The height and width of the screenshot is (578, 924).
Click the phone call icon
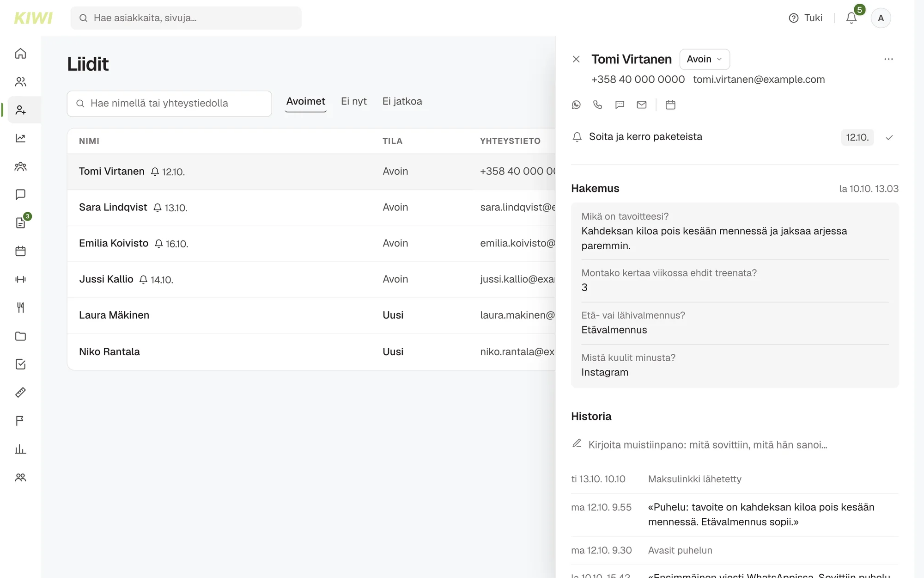click(x=598, y=105)
